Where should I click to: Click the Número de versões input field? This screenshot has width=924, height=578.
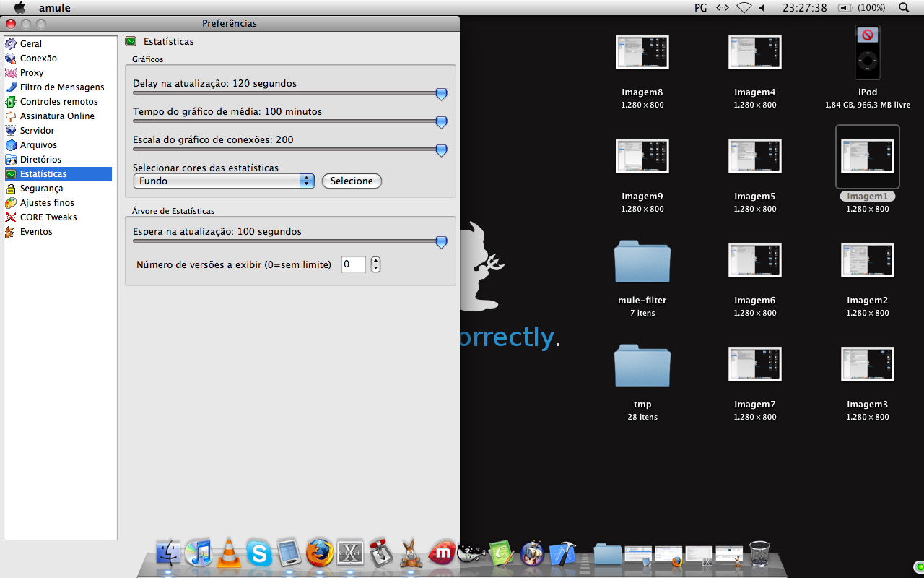point(353,264)
